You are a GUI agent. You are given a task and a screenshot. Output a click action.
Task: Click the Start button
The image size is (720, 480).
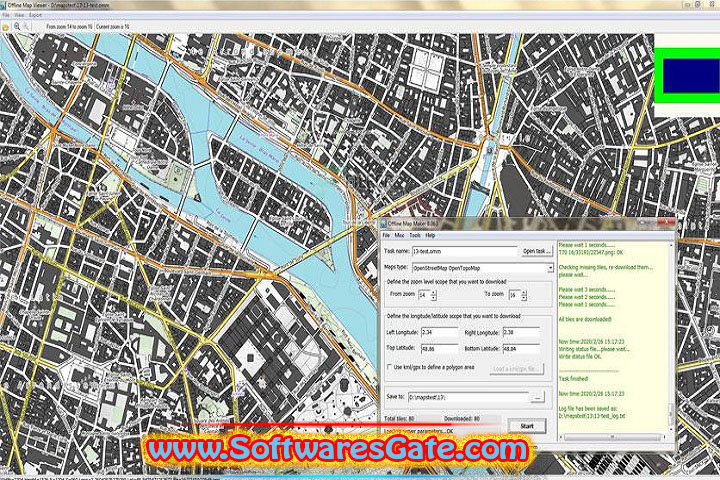coord(527,426)
